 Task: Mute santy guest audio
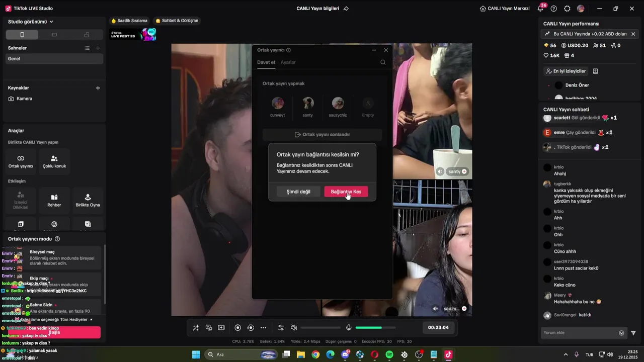440,171
